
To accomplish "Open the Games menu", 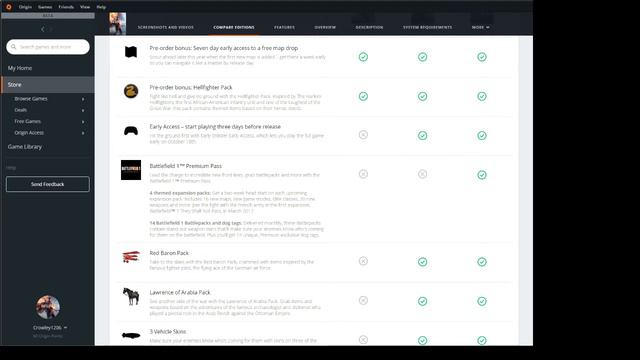I will click(45, 7).
